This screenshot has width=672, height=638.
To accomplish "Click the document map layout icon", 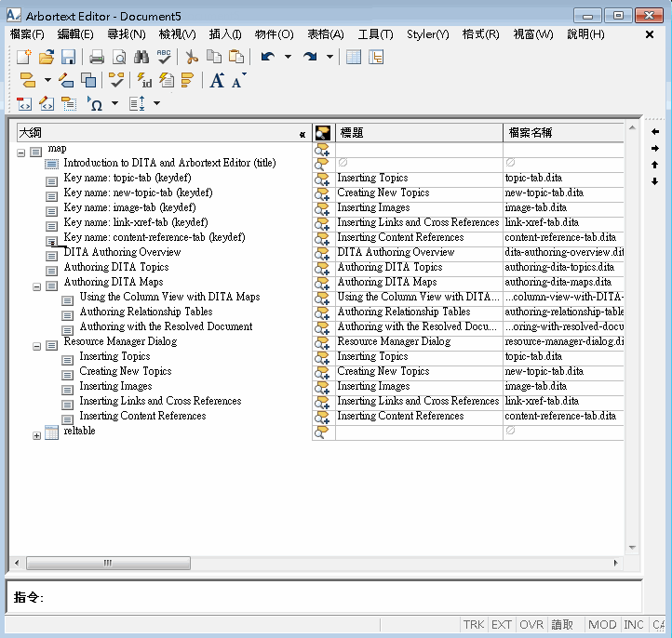I will pos(376,57).
